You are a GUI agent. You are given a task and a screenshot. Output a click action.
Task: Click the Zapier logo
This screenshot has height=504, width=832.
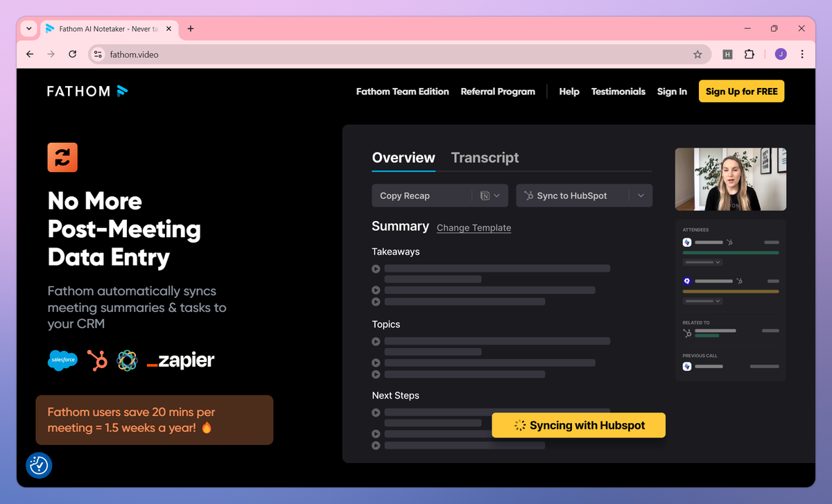pos(180,360)
